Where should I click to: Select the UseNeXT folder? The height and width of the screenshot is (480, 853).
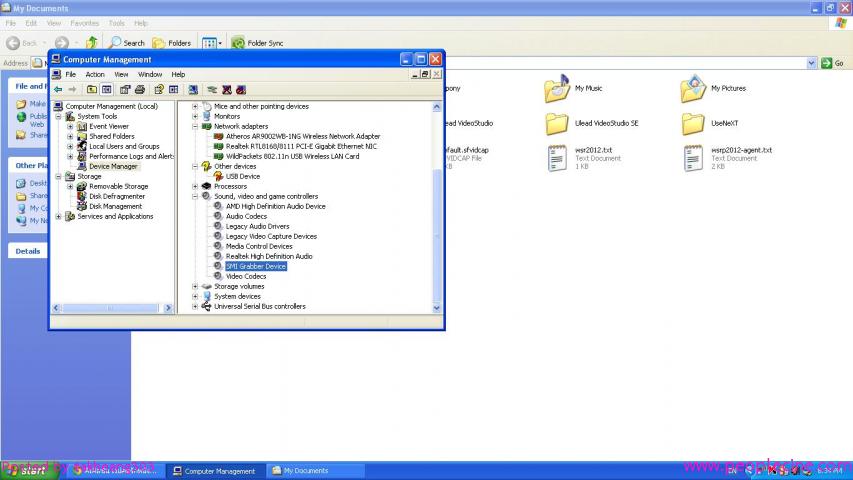(710, 124)
